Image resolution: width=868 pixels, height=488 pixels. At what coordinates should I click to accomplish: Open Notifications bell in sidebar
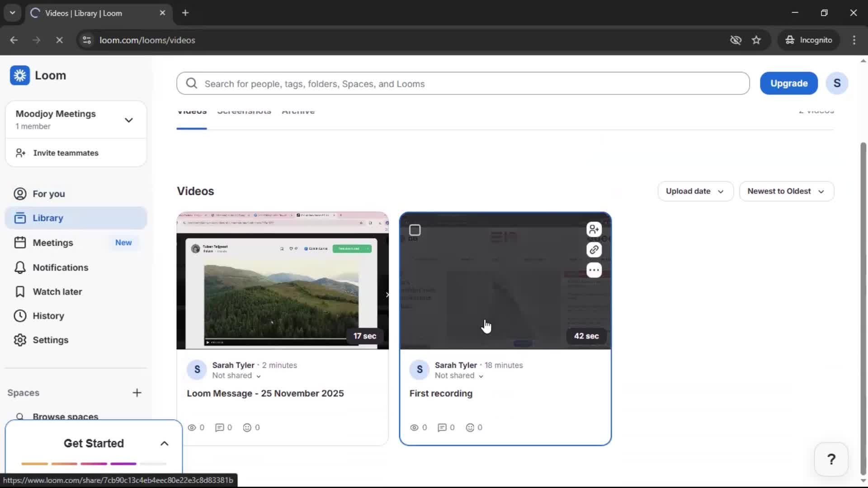pos(60,267)
